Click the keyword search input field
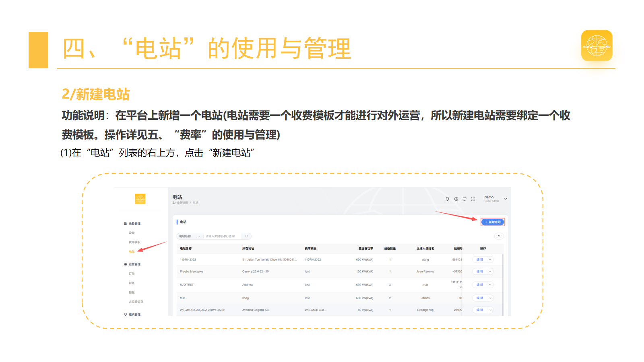Viewport: 644px width, 362px height. (223, 237)
